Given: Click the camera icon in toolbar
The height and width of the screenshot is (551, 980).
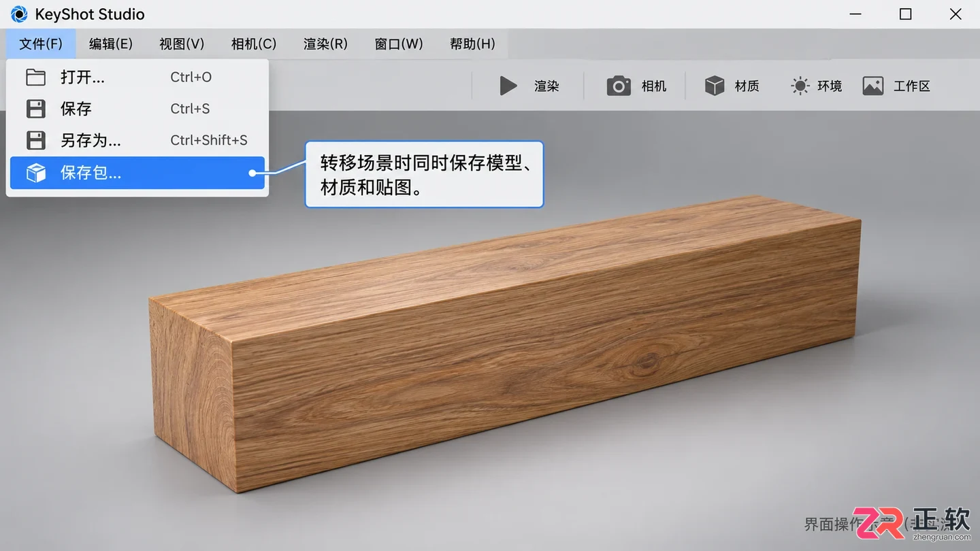Looking at the screenshot, I should point(619,86).
